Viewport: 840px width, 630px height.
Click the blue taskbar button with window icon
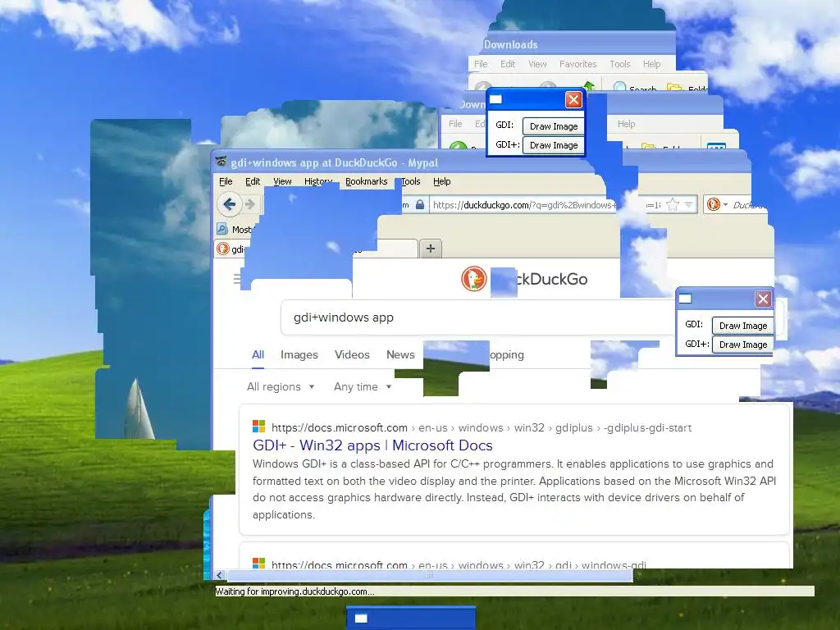(x=411, y=619)
